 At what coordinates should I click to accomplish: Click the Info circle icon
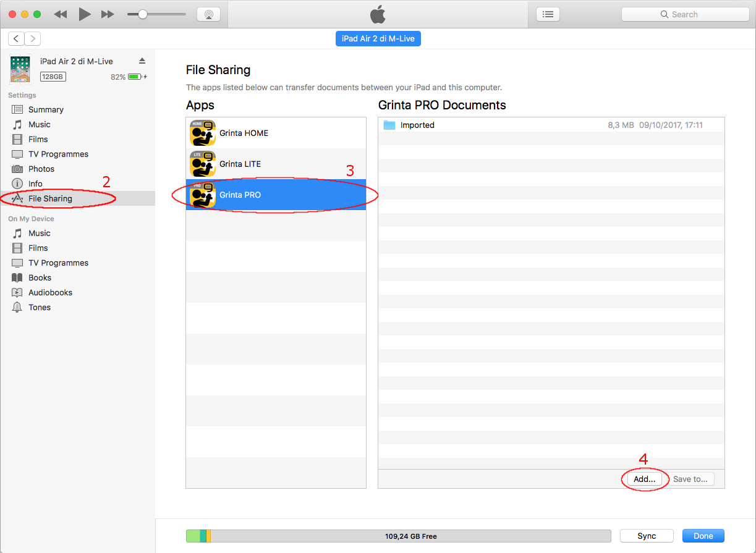click(x=17, y=184)
